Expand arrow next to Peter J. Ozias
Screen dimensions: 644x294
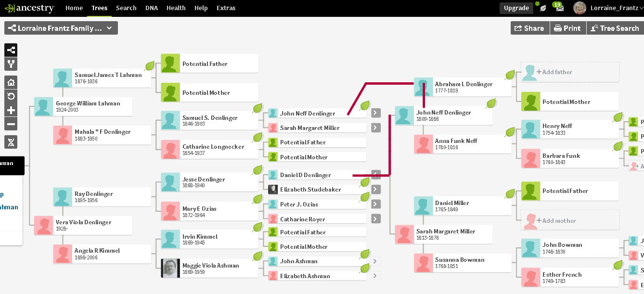click(376, 204)
